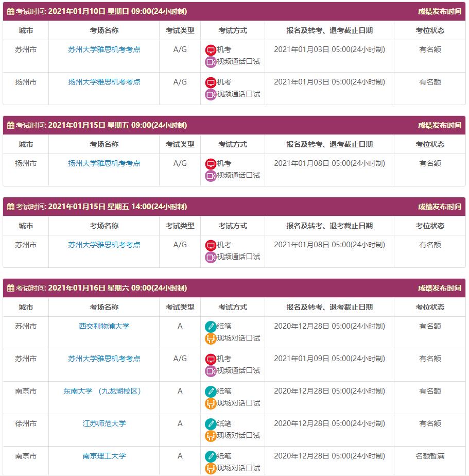Click 考场名称 header in 01月15日 09:00 table
Viewport: 469px width, 476px height.
(x=104, y=144)
